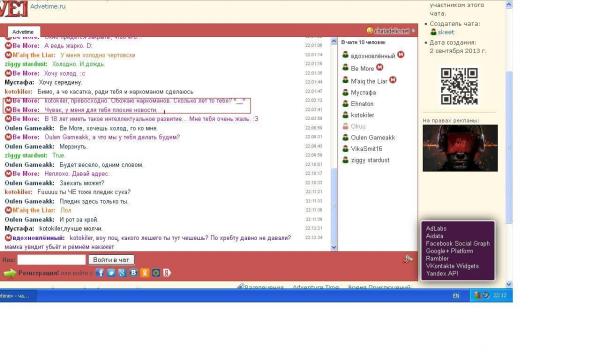Select Oulen Gameakk in the user list
The image size is (600, 360).
[x=373, y=137]
